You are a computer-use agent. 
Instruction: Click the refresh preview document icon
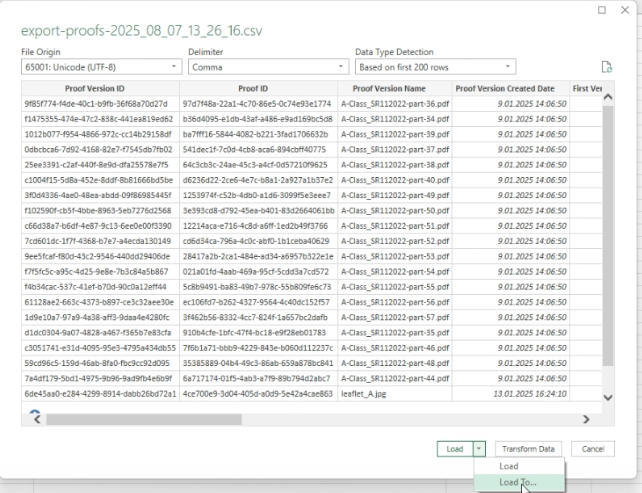pyautogui.click(x=607, y=67)
